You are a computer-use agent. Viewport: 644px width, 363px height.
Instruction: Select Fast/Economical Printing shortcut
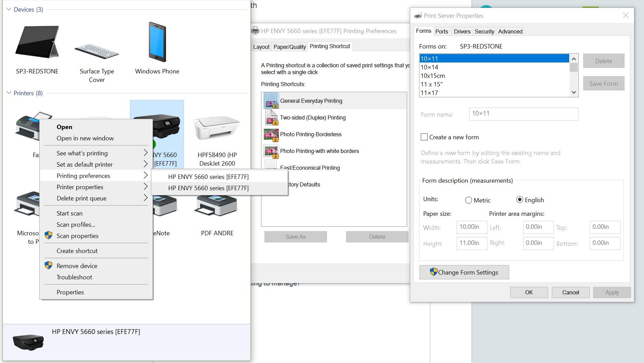click(310, 168)
